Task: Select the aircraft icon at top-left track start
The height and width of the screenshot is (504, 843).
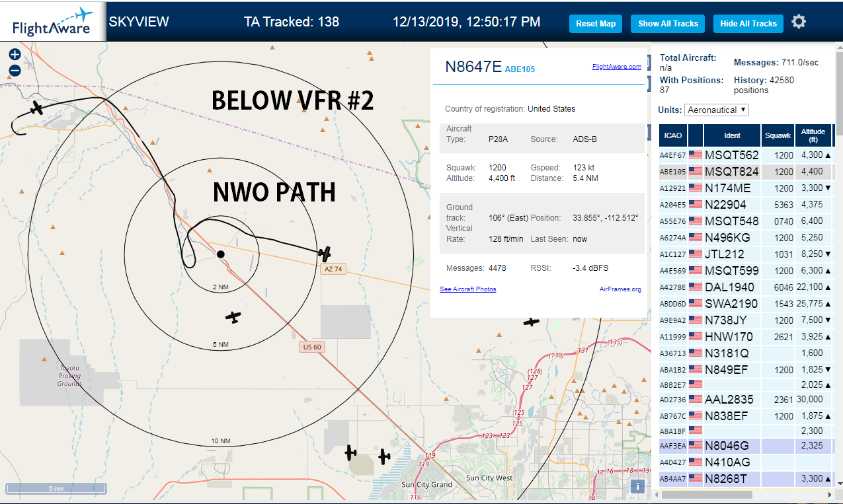Action: [x=37, y=108]
